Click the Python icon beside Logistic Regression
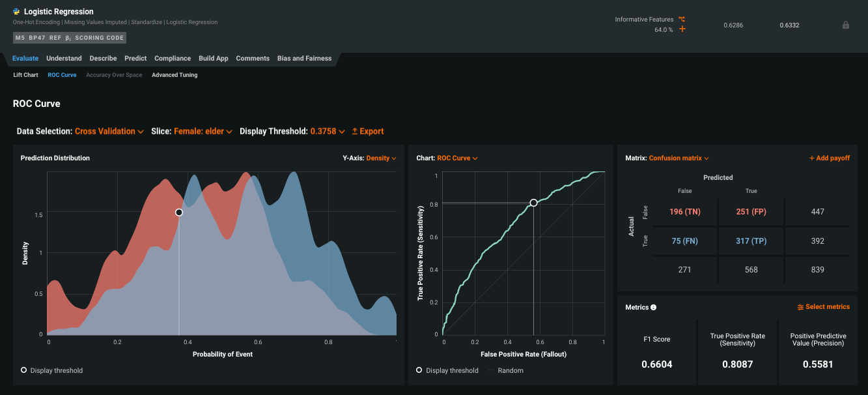This screenshot has width=868, height=395. tap(16, 12)
